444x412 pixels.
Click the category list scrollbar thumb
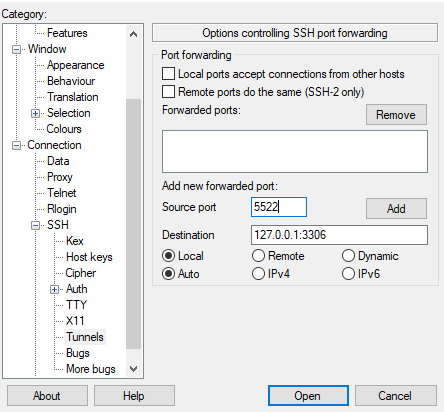(x=133, y=224)
